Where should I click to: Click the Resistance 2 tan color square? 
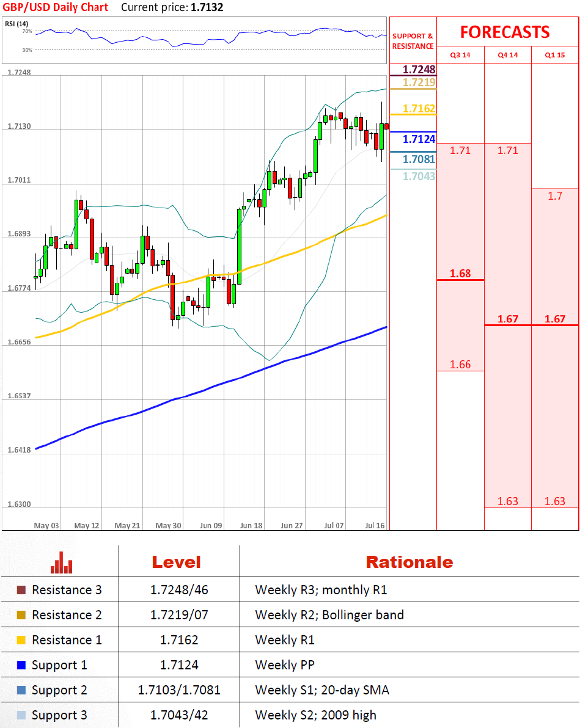[21, 615]
